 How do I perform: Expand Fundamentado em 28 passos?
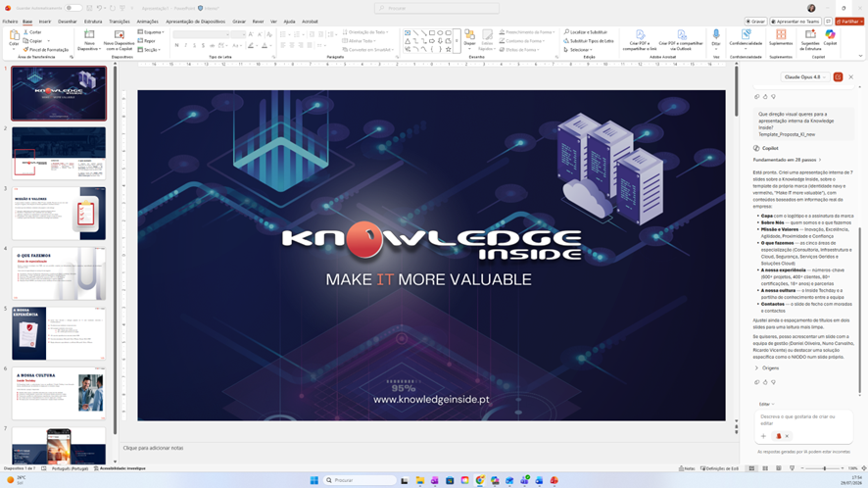pyautogui.click(x=787, y=160)
